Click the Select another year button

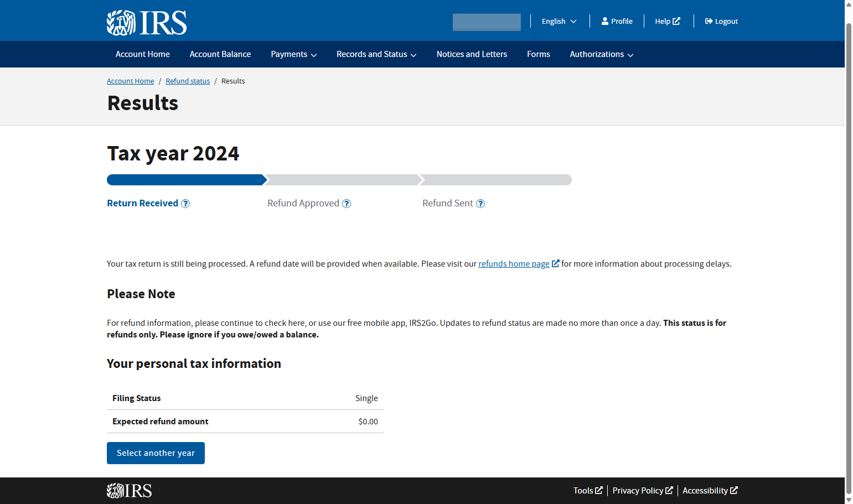(156, 453)
